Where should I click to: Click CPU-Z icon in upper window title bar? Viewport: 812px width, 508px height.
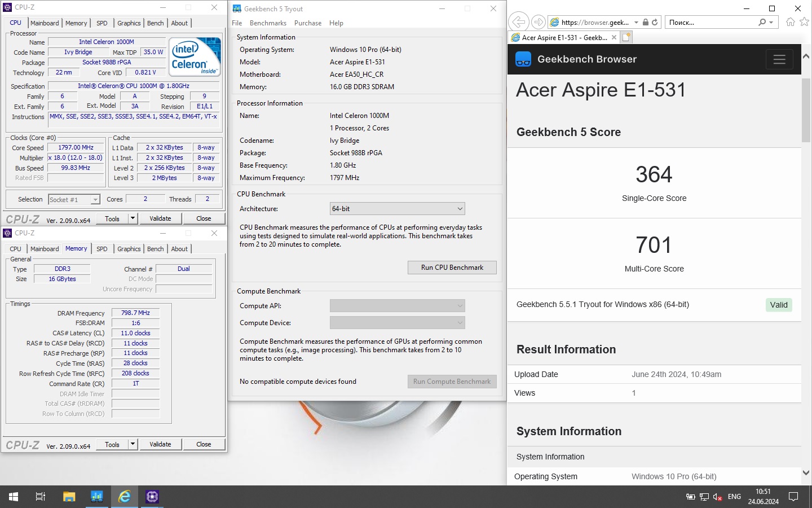pyautogui.click(x=7, y=7)
